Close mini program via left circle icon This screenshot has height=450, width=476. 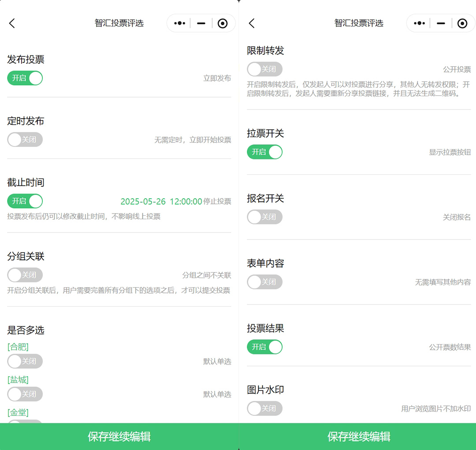point(223,23)
